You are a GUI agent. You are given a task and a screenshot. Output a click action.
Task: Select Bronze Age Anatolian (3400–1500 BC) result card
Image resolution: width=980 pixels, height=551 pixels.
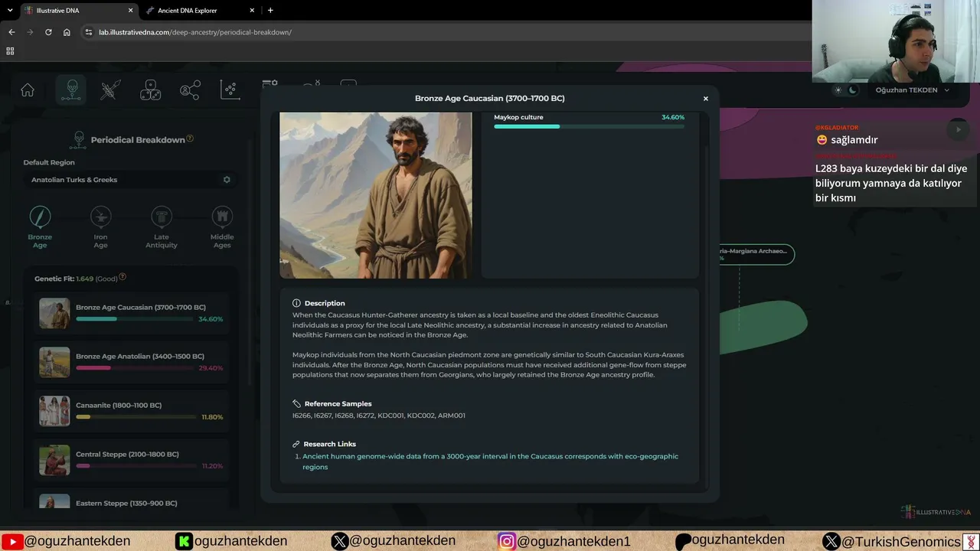pos(131,362)
